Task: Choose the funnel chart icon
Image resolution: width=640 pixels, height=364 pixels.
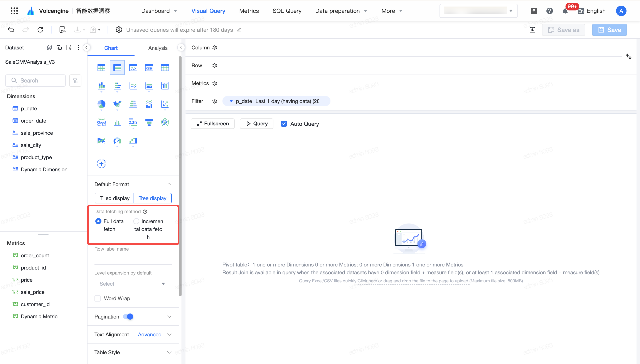Action: tap(149, 122)
